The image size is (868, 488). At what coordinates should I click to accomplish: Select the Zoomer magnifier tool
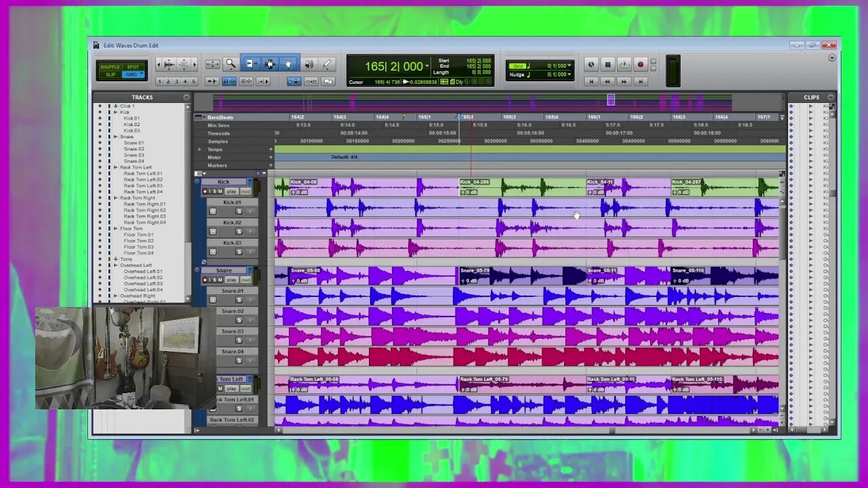point(231,64)
